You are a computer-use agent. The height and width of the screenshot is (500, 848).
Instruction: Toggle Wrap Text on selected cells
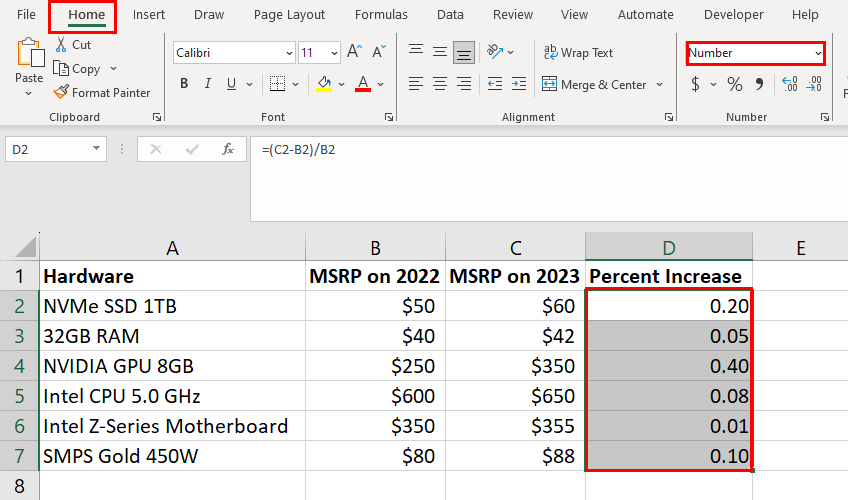tap(578, 52)
